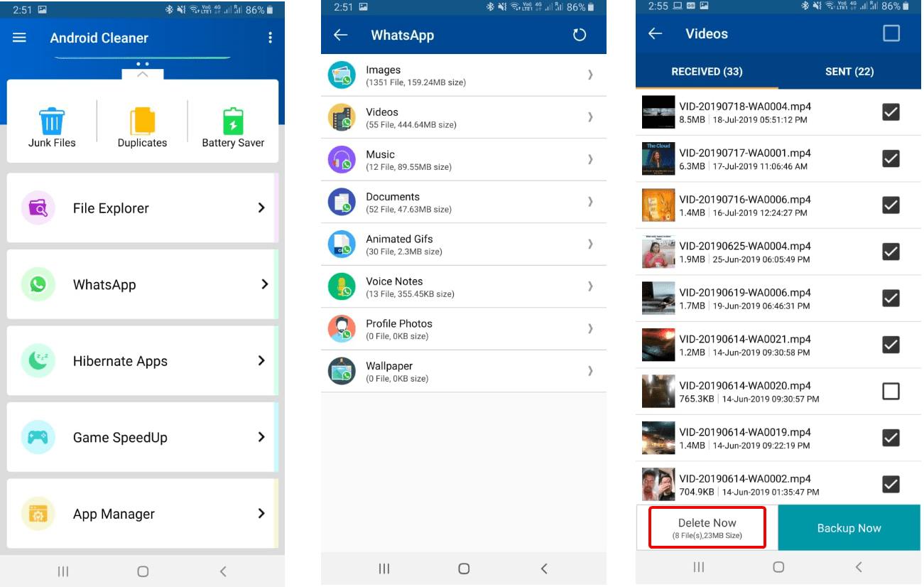Open App Manager via its chevron arrow
The image size is (924, 587).
click(x=261, y=513)
